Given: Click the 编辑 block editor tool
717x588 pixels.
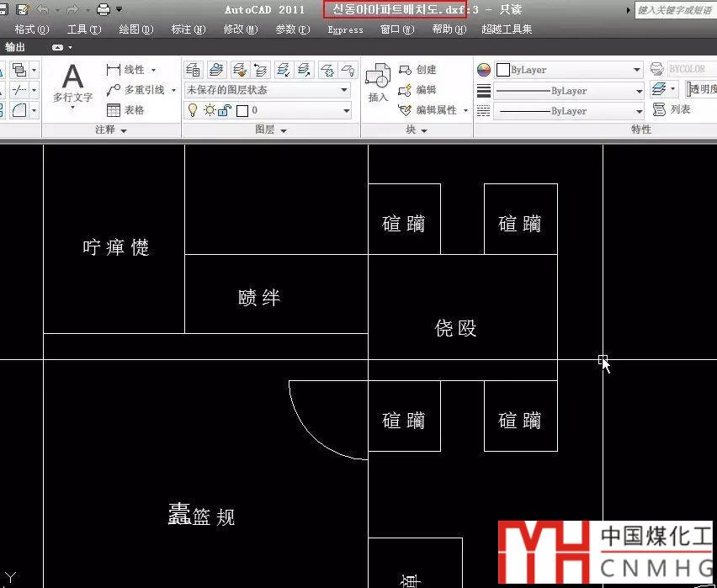Looking at the screenshot, I should pos(417,90).
